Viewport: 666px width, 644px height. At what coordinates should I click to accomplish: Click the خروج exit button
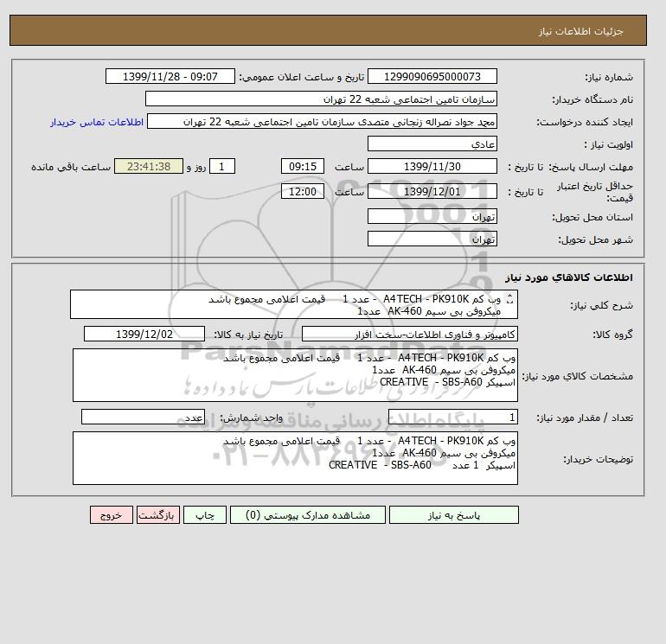(112, 515)
